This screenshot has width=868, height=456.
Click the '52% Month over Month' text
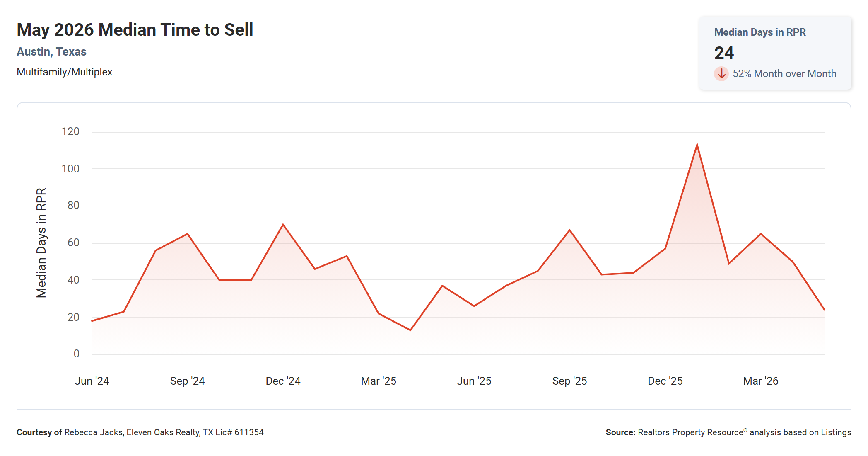click(784, 74)
